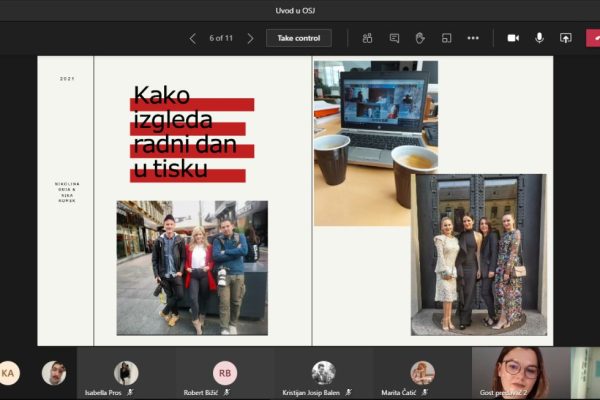Select Robert Bižić participant tile
Viewport: 600px width, 400px height.
point(225,374)
